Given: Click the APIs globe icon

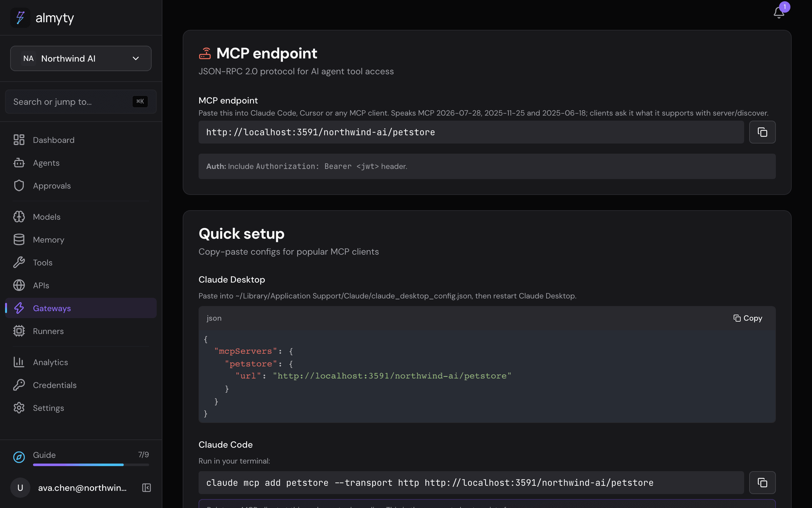Looking at the screenshot, I should tap(19, 285).
